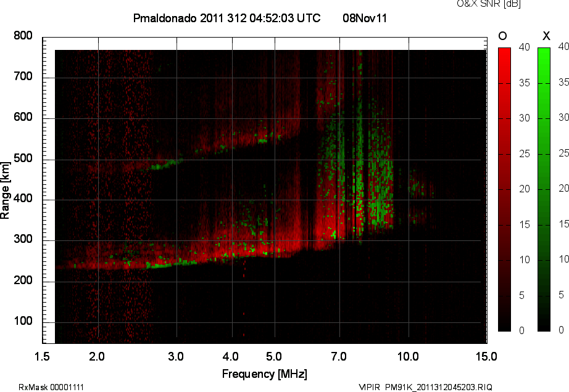Click the 'Range [km]' axis label
The width and height of the screenshot is (569, 392).
[5, 190]
